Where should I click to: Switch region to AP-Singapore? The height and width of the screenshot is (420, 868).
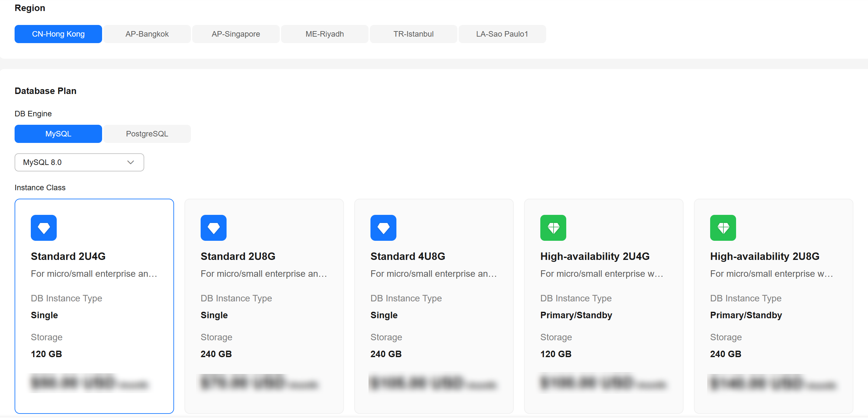[x=236, y=34]
